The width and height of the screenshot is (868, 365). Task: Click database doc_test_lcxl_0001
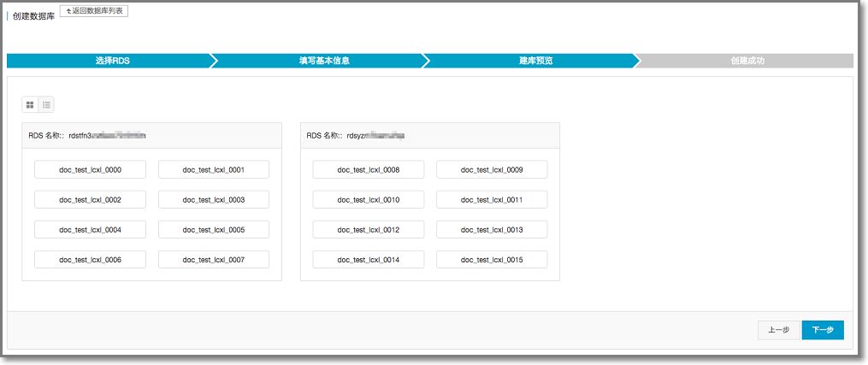[x=214, y=170]
